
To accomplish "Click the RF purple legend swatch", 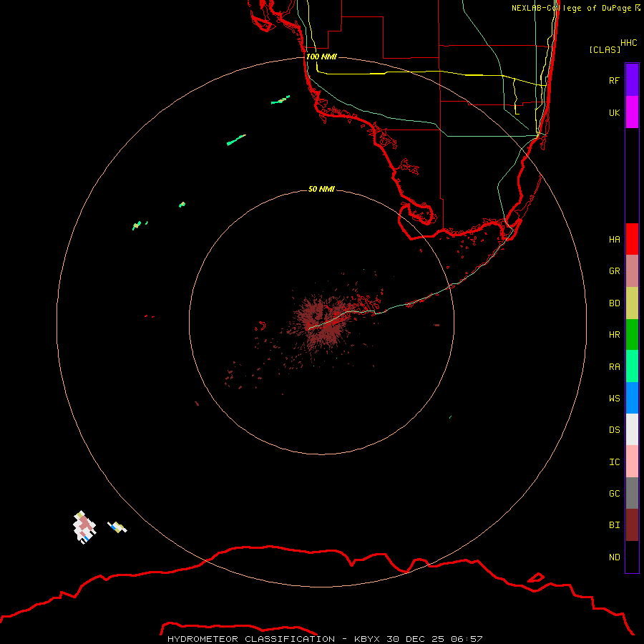I will 632,80.
